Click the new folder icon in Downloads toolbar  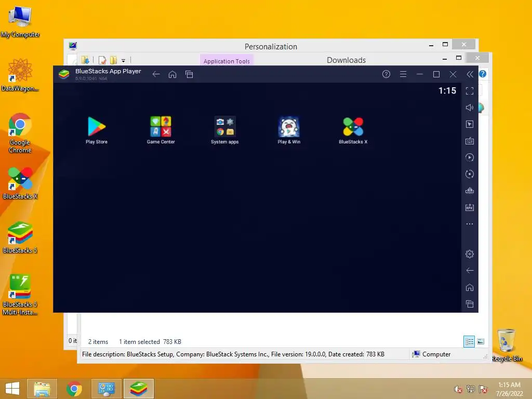pyautogui.click(x=113, y=60)
